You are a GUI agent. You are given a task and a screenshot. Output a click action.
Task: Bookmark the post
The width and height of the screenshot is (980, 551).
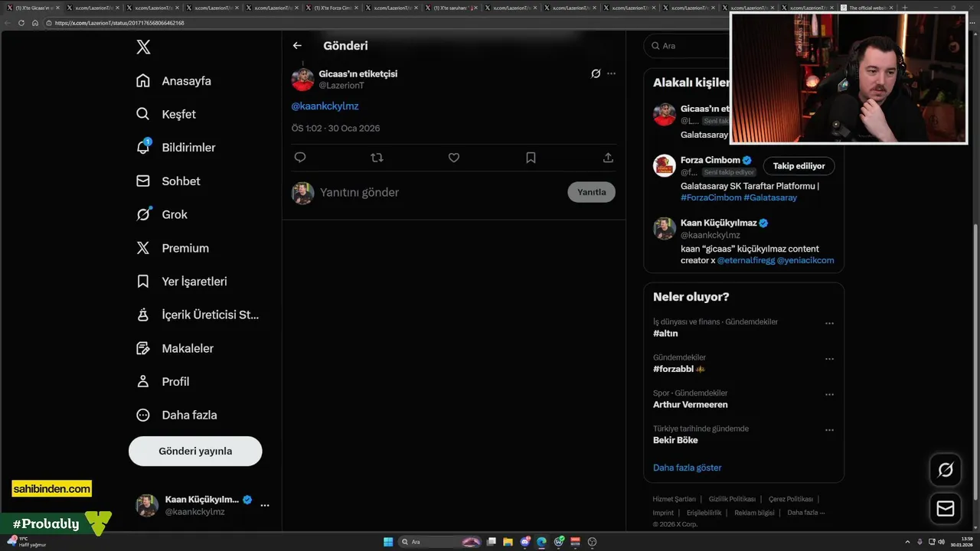[x=531, y=158]
